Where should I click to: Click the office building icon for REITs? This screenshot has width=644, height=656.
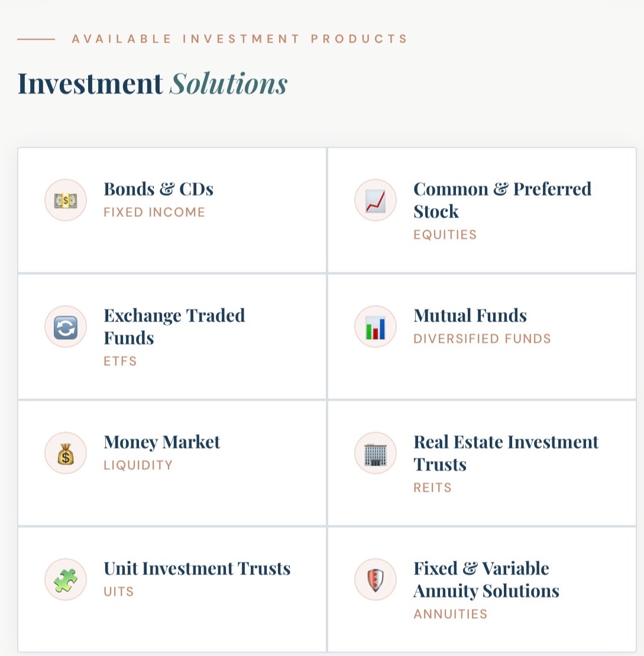376,453
